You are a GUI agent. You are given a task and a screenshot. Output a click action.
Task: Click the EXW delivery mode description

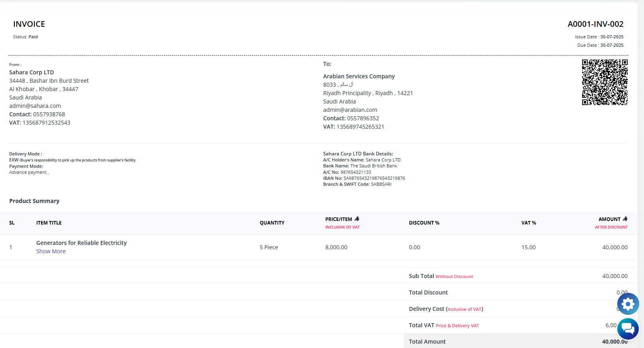pyautogui.click(x=72, y=160)
